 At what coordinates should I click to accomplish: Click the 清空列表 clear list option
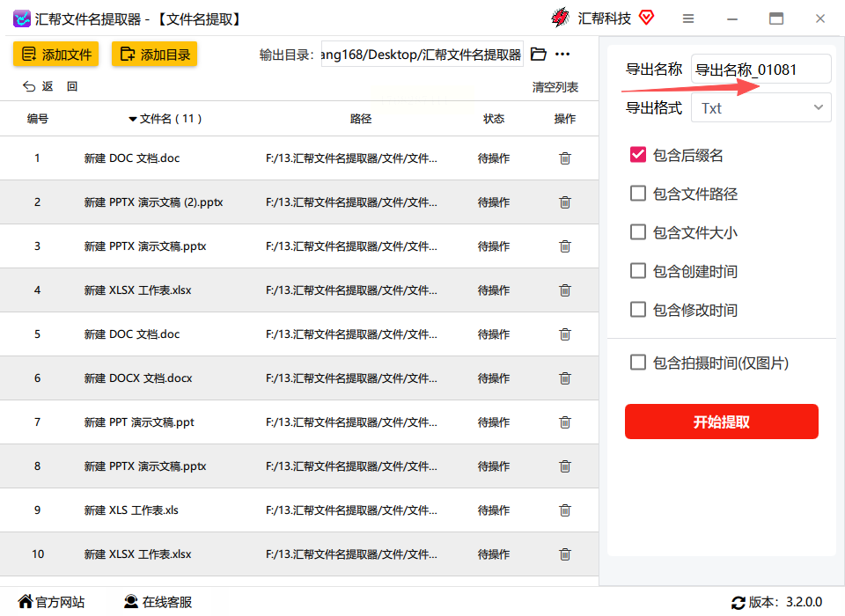pos(555,87)
